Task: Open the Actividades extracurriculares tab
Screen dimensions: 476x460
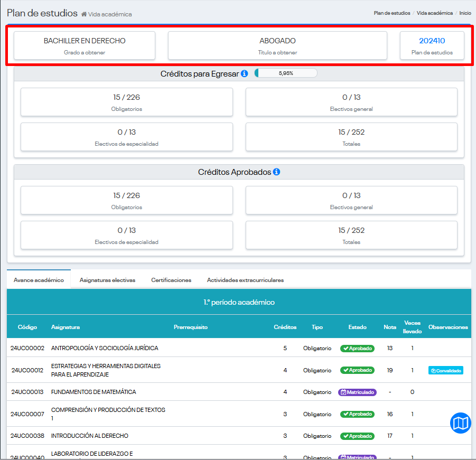Action: (245, 280)
